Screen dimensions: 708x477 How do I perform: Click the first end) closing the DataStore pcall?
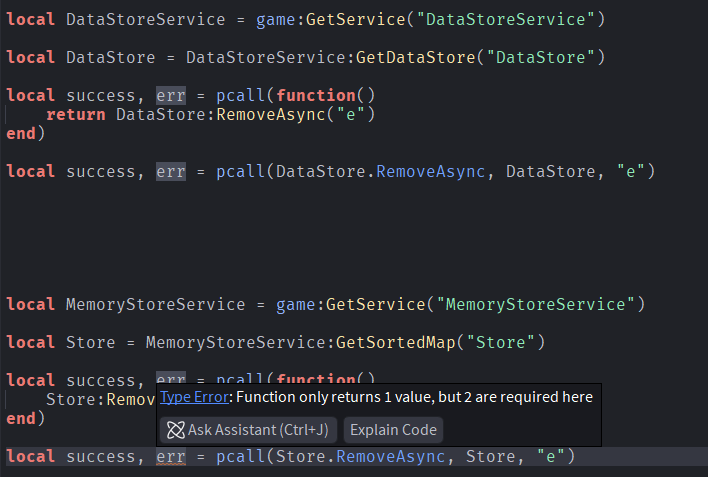[26, 133]
